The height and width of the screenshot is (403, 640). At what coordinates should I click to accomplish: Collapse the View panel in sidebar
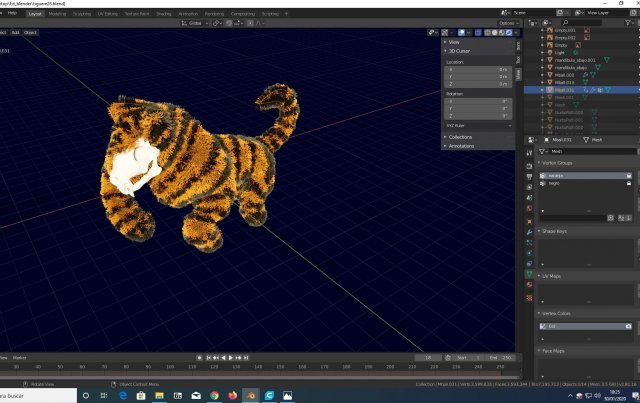pos(453,42)
